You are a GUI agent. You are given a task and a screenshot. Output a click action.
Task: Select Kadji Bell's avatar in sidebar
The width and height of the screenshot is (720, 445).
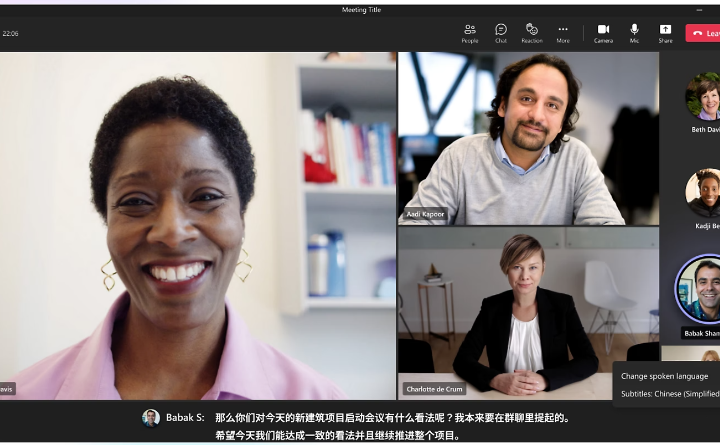tap(703, 192)
